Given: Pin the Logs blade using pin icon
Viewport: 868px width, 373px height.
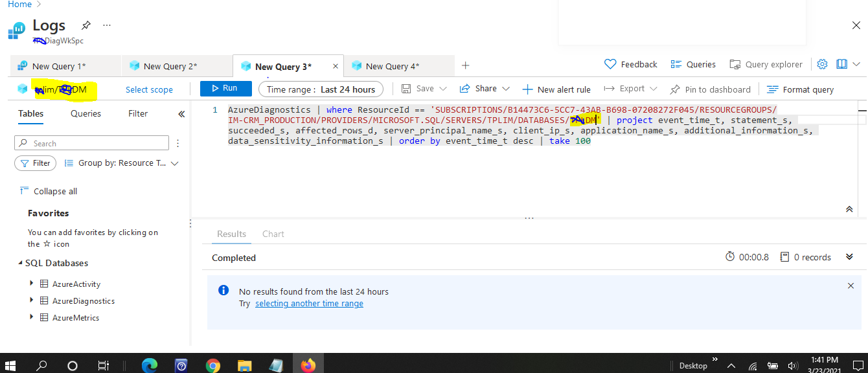Looking at the screenshot, I should click(86, 25).
